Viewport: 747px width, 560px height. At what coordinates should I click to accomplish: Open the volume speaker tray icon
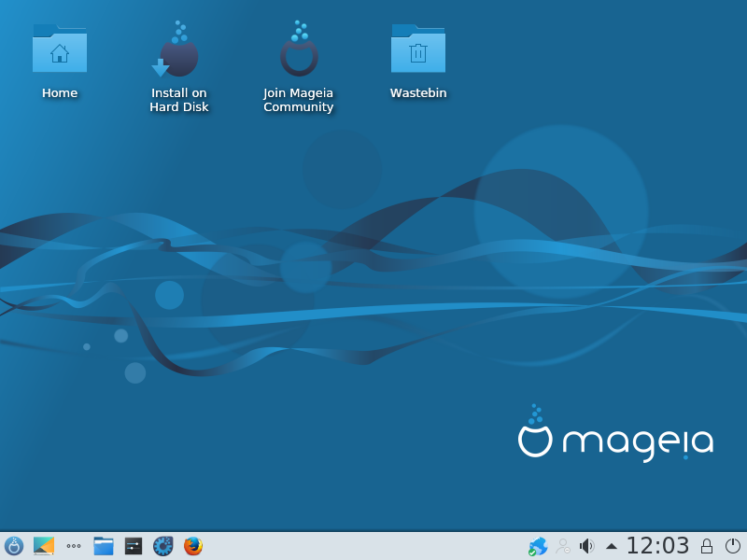pyautogui.click(x=586, y=546)
